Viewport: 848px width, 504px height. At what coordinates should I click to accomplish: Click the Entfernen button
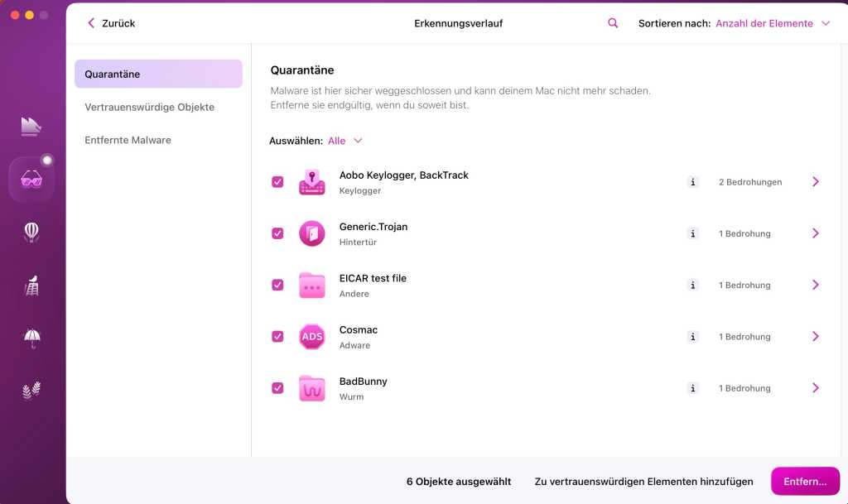click(x=805, y=481)
